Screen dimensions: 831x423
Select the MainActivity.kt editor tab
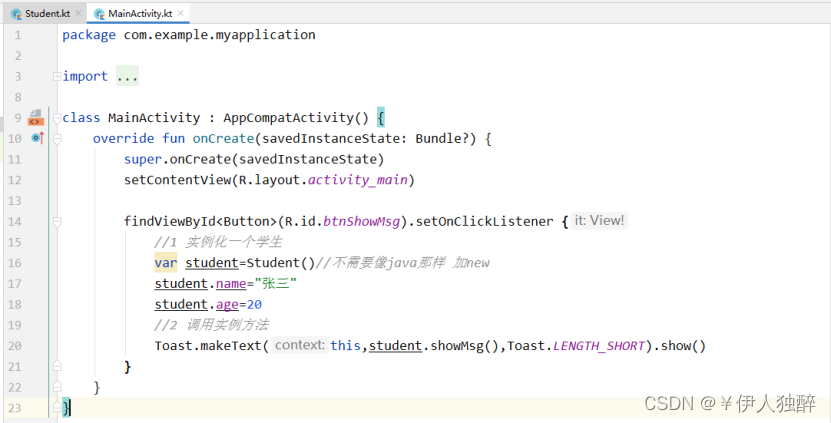coord(140,14)
